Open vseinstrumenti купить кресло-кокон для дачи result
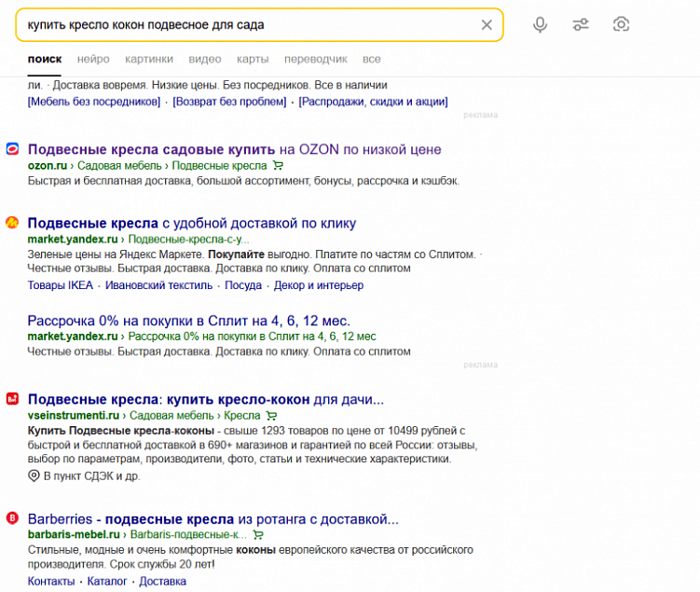This screenshot has height=592, width=700. click(x=206, y=399)
